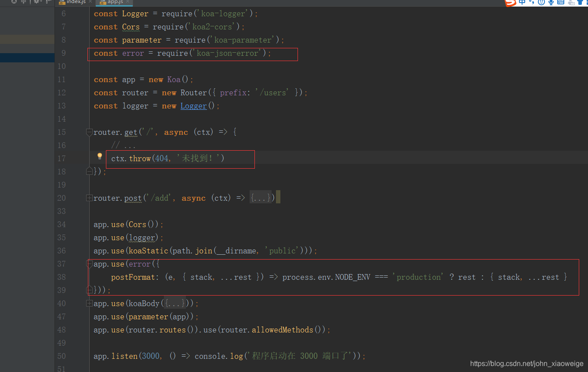Click the '未找到！' error message string

click(199, 159)
